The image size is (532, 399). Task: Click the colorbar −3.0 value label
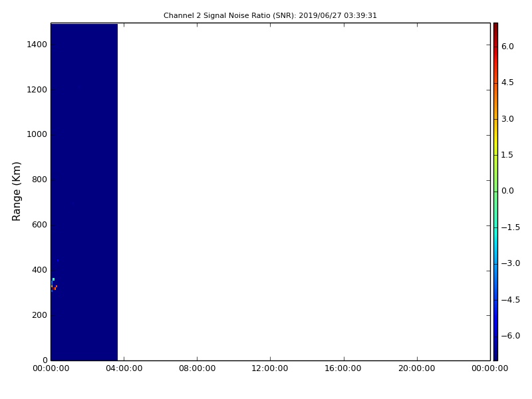tap(511, 263)
